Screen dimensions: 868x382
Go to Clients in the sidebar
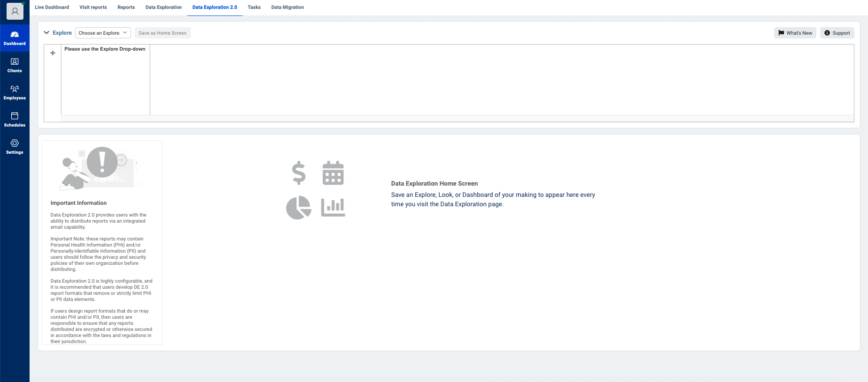coord(15,65)
